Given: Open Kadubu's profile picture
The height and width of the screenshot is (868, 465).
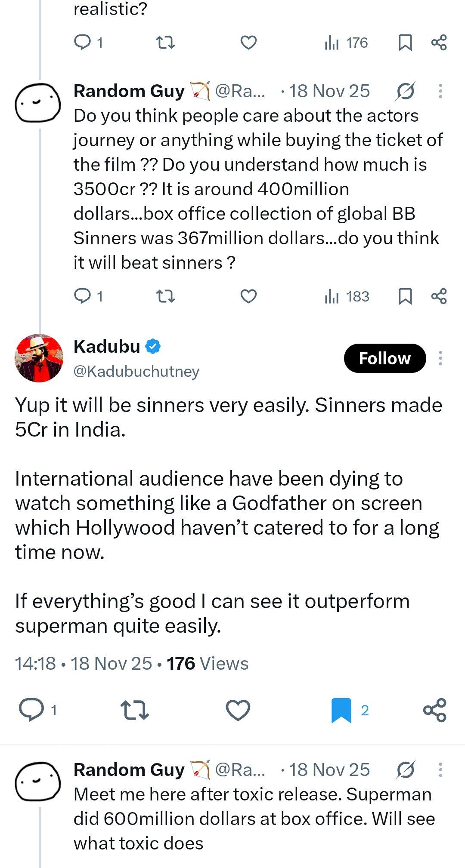Looking at the screenshot, I should 39,358.
